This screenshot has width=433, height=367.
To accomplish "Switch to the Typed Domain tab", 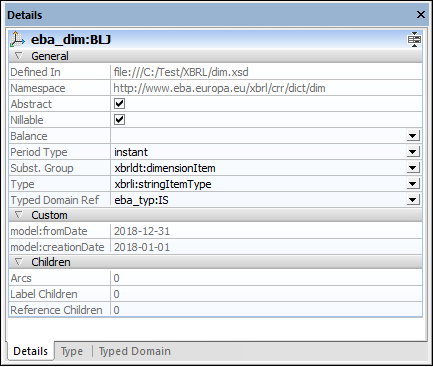I will (x=135, y=351).
